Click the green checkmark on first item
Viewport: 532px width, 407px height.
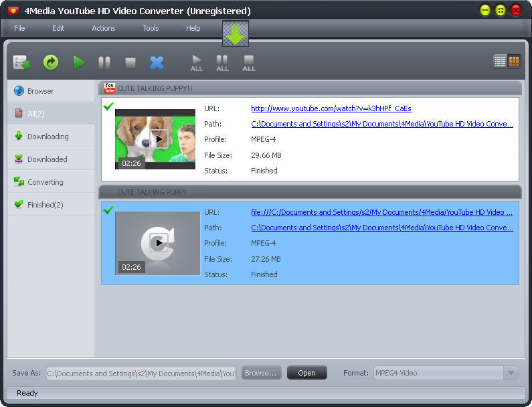click(x=108, y=106)
